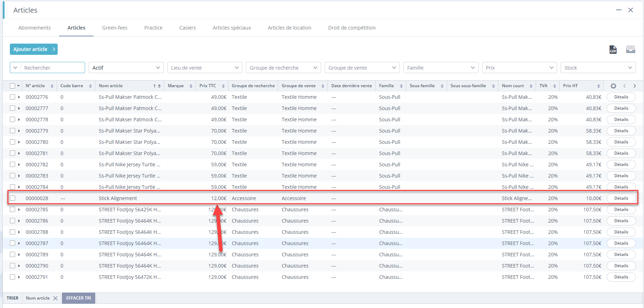Screen dimensions: 644x308
Task: Click the Nom article column header
Action: (111, 86)
